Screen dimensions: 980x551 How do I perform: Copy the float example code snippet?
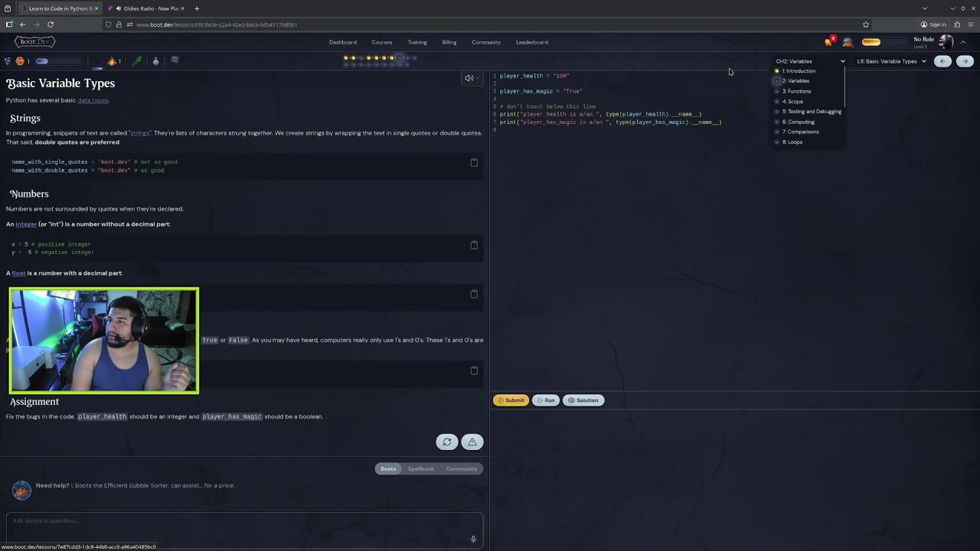tap(474, 294)
